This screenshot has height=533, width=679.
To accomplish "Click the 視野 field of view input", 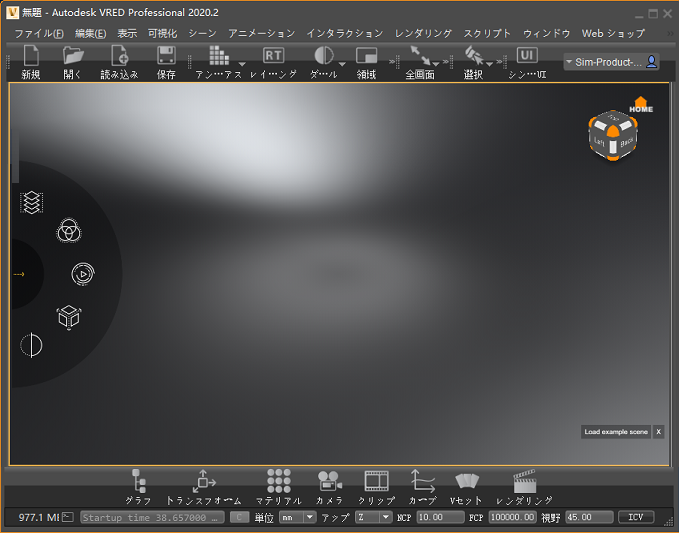I will point(589,517).
